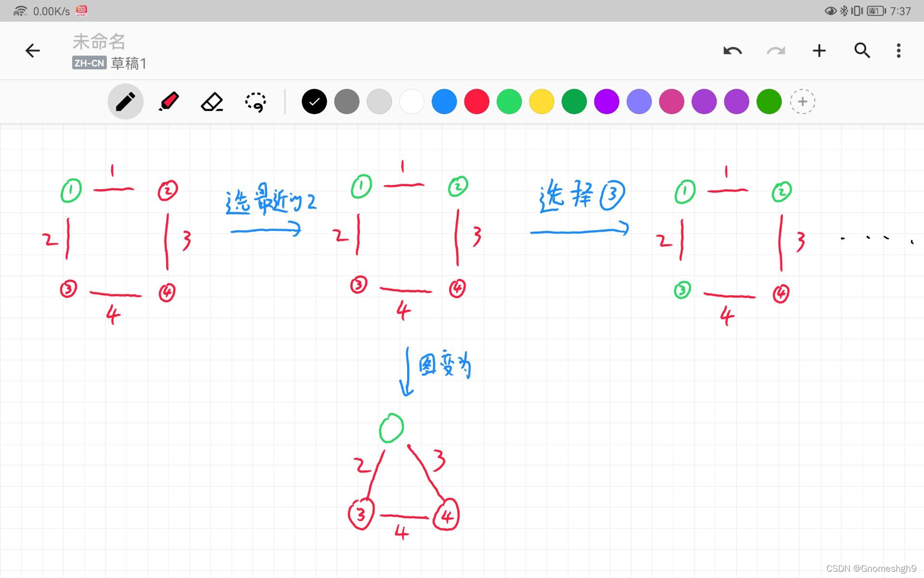924x578 pixels.
Task: Pick the black color swatch
Action: coord(314,102)
